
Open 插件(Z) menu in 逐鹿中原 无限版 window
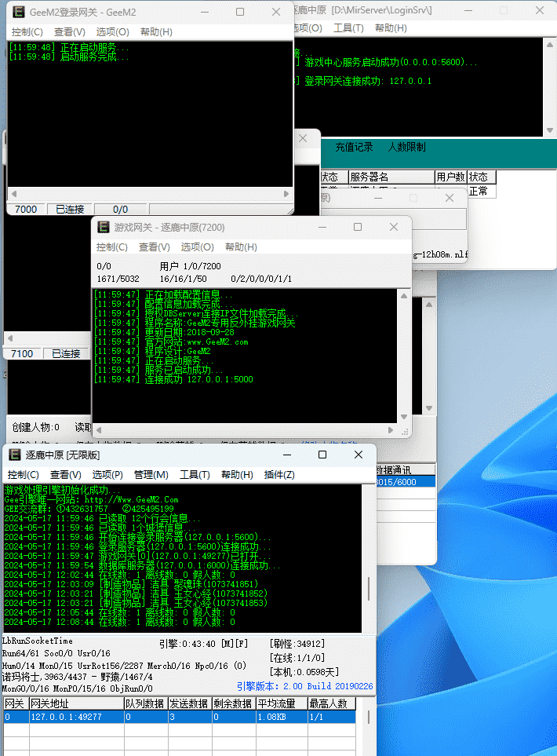[x=279, y=475]
